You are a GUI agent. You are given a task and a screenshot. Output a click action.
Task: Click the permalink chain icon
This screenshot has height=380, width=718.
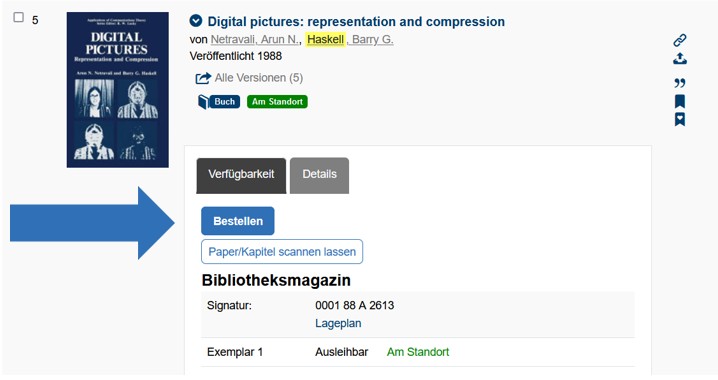point(680,40)
